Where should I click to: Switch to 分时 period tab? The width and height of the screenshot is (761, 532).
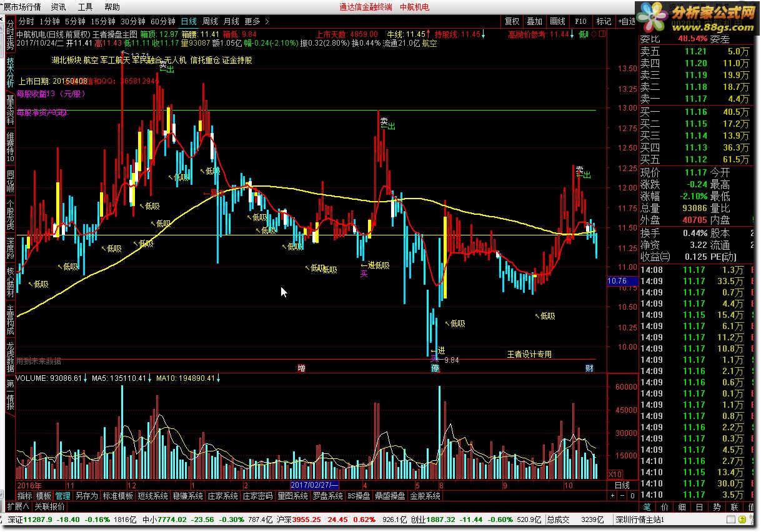click(x=27, y=21)
